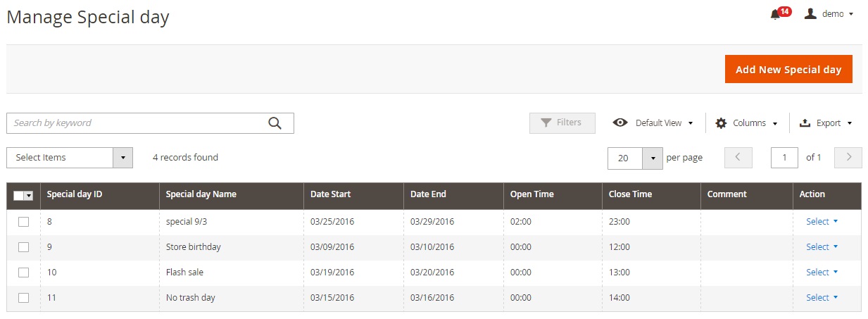Click the demo user account icon

[x=810, y=14]
